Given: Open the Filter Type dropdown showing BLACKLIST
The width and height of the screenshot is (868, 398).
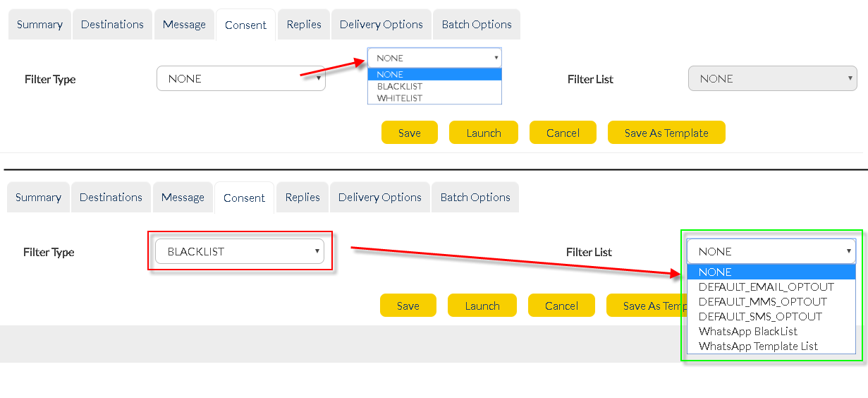Looking at the screenshot, I should coord(240,252).
